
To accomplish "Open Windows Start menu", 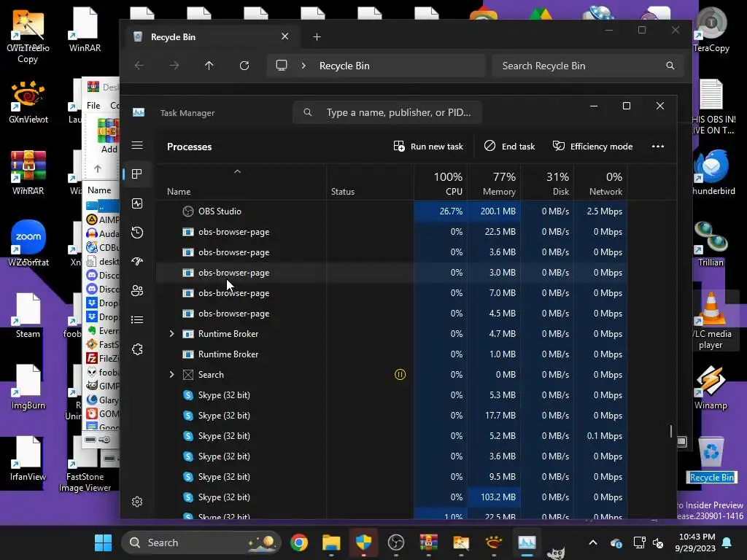I will tap(103, 542).
